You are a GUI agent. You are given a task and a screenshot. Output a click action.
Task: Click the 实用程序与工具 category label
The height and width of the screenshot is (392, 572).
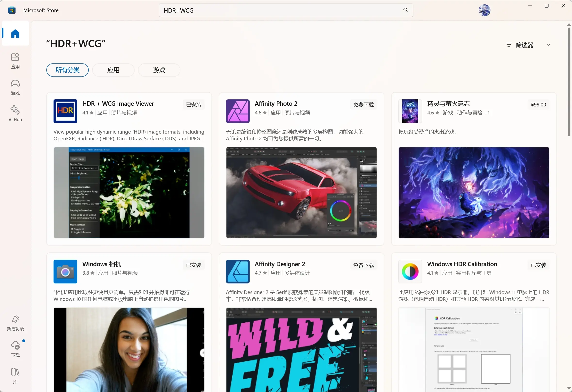click(x=474, y=273)
